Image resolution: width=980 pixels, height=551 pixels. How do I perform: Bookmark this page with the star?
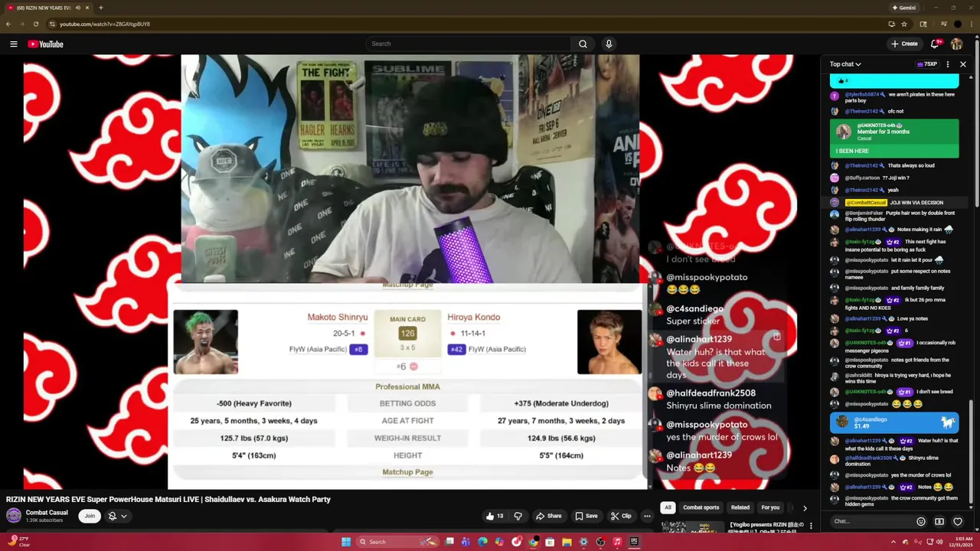coord(904,24)
